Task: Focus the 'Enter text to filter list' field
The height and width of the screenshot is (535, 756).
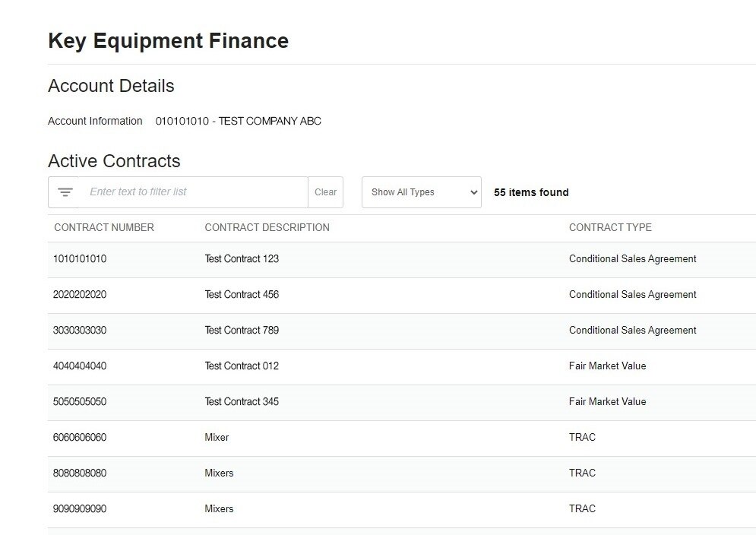Action: point(193,192)
